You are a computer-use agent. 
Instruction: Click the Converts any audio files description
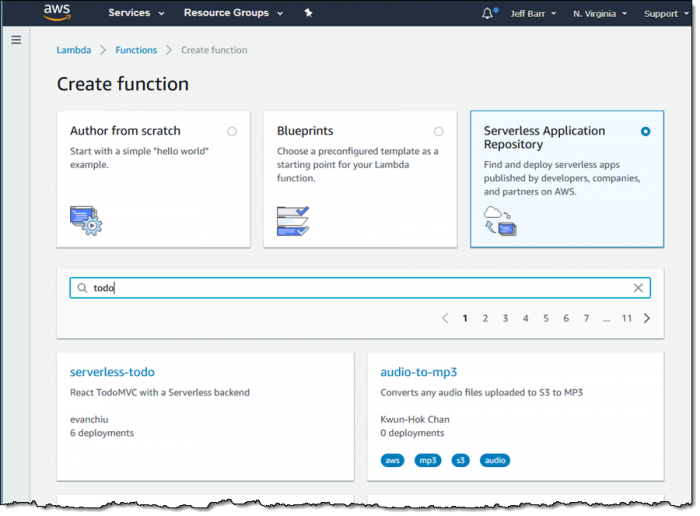click(482, 392)
